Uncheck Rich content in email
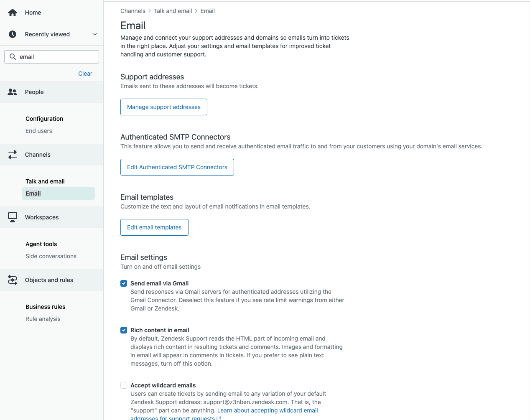Viewport: 530px width, 420px height. click(x=124, y=330)
